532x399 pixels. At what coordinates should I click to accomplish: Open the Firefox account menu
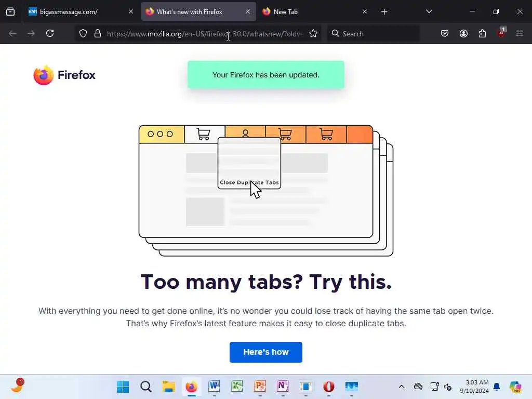click(x=463, y=34)
